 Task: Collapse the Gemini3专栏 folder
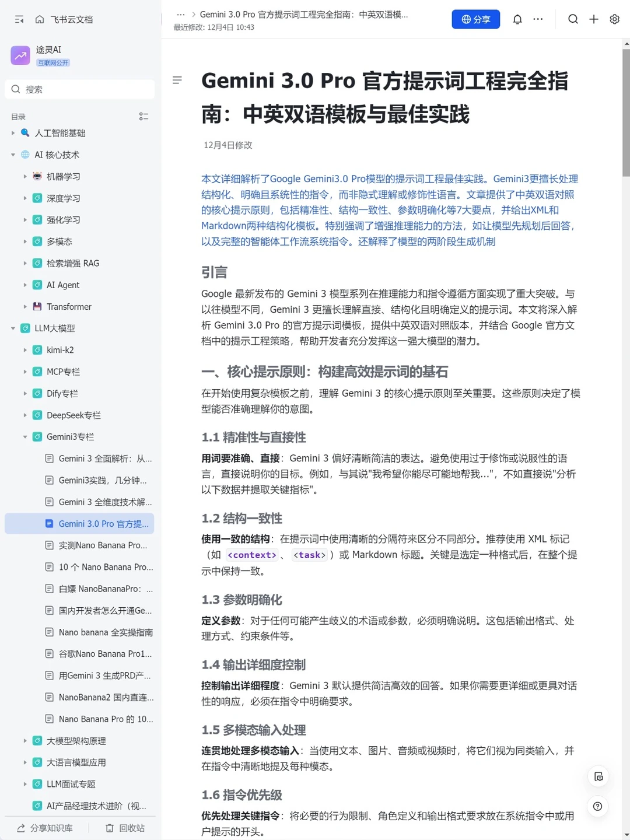click(x=25, y=436)
